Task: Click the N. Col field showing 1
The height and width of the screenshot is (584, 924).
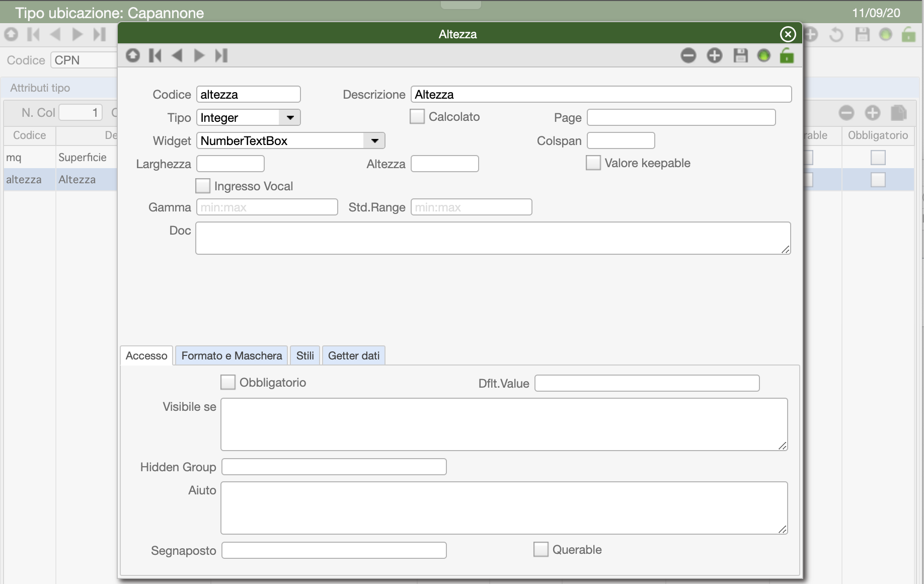Action: coord(81,112)
